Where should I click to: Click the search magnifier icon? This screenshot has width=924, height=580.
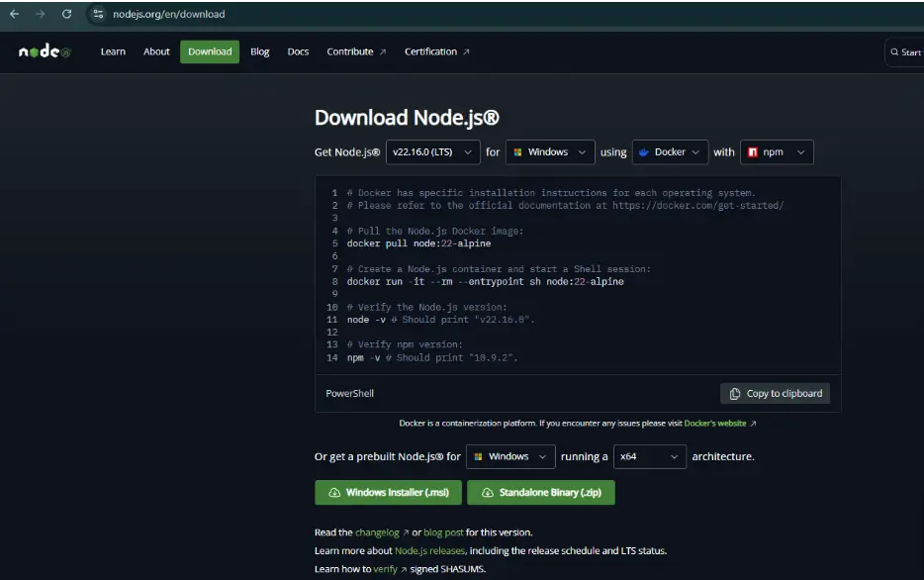pos(894,51)
